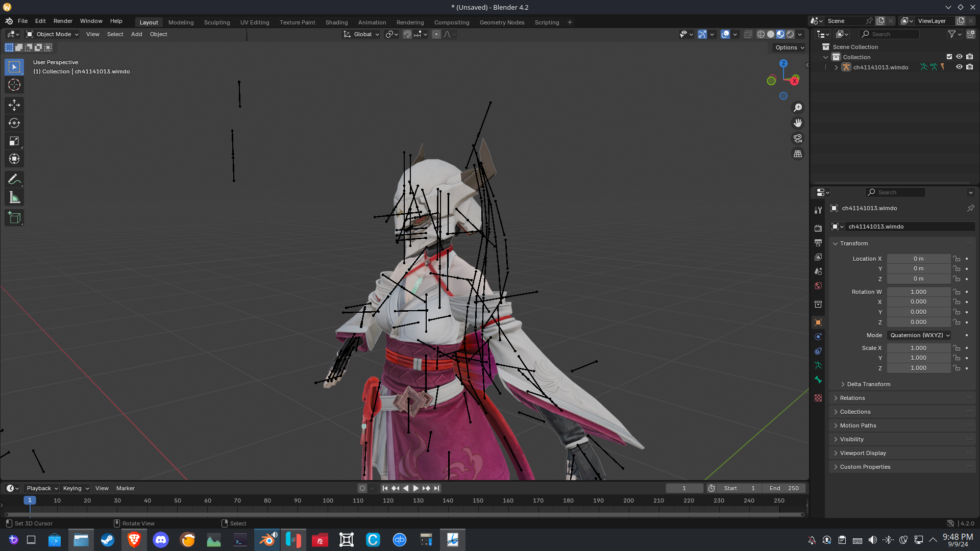Click the timeline Play button
This screenshot has height=551, width=980.
click(x=416, y=488)
